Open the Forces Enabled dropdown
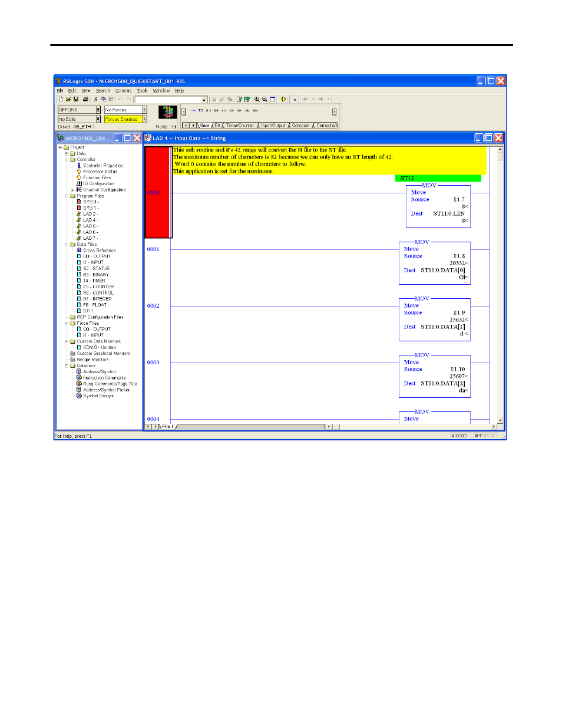The image size is (562, 728). (144, 119)
